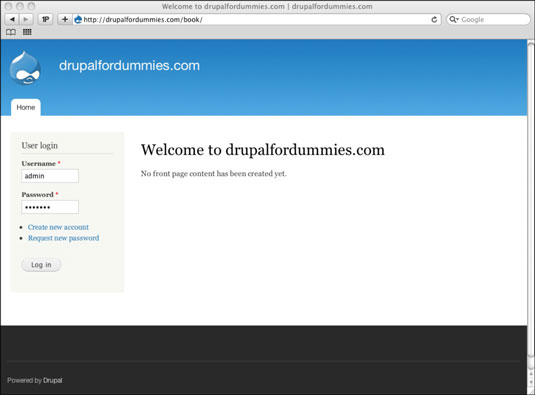Image resolution: width=535 pixels, height=395 pixels.
Task: Click the window minimize button
Action: coord(20,6)
